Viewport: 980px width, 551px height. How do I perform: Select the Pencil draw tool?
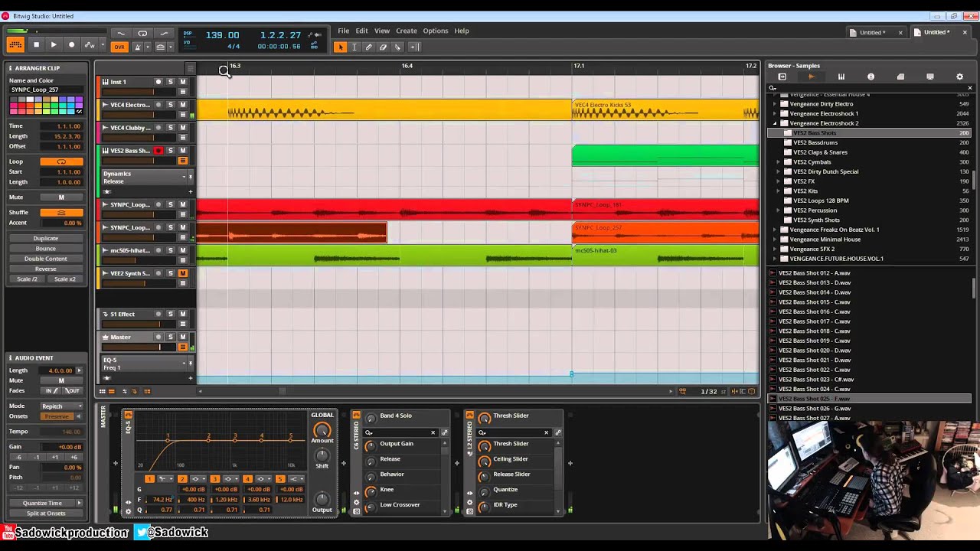tap(369, 47)
